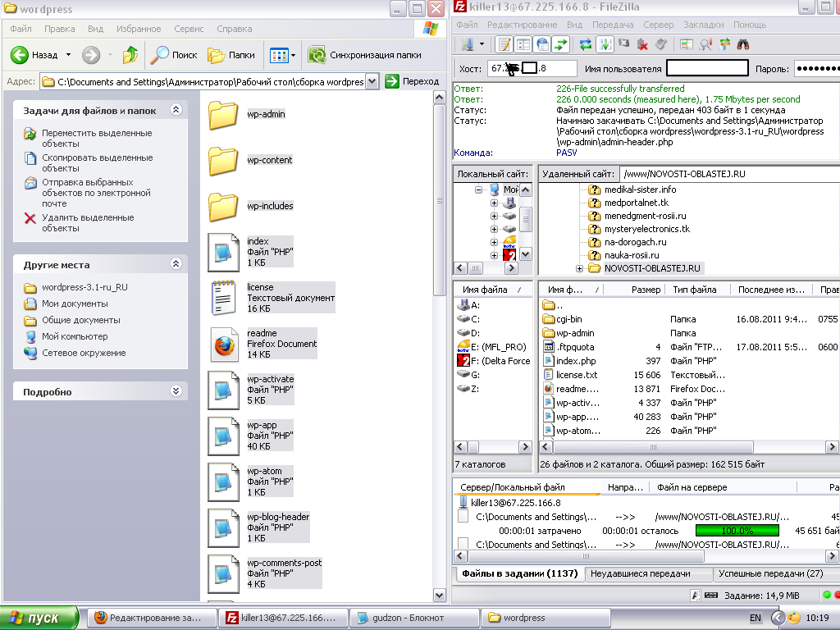840x630 pixels.
Task: Click the 'пуск' Start button
Action: pyautogui.click(x=39, y=618)
